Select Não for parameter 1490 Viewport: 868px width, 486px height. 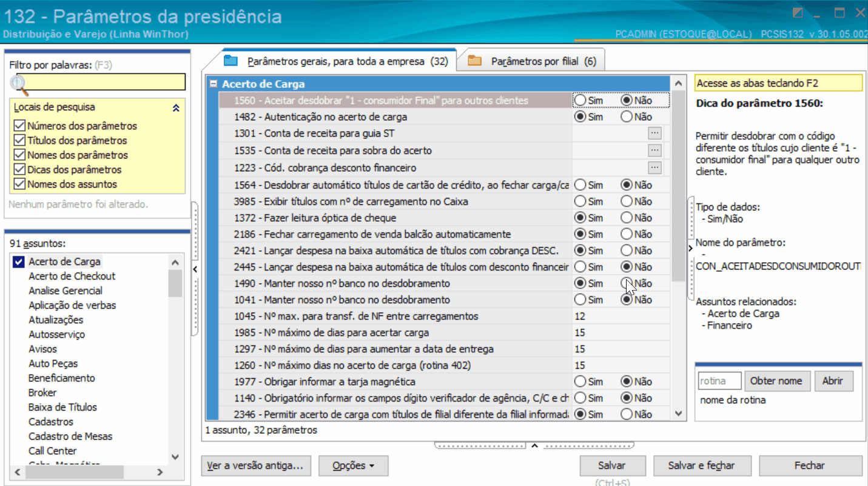tap(627, 283)
